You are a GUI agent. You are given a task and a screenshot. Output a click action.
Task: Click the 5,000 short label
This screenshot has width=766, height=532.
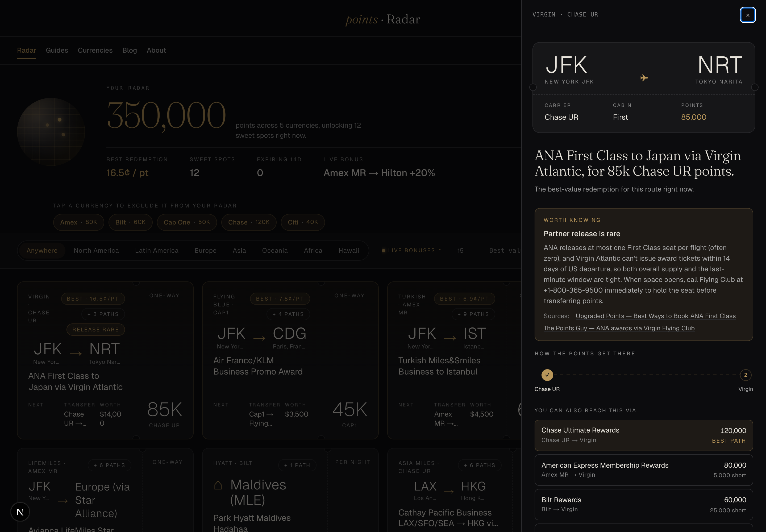tap(729, 475)
